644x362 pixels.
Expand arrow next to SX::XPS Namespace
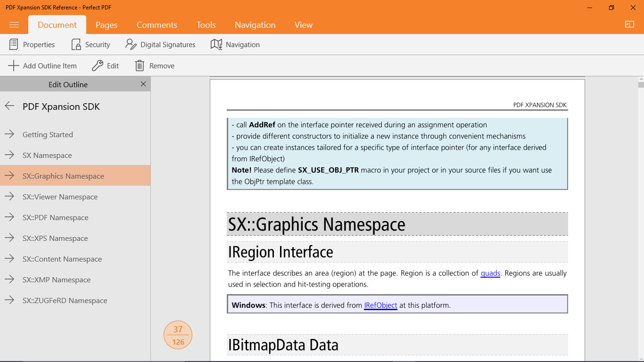click(x=9, y=238)
